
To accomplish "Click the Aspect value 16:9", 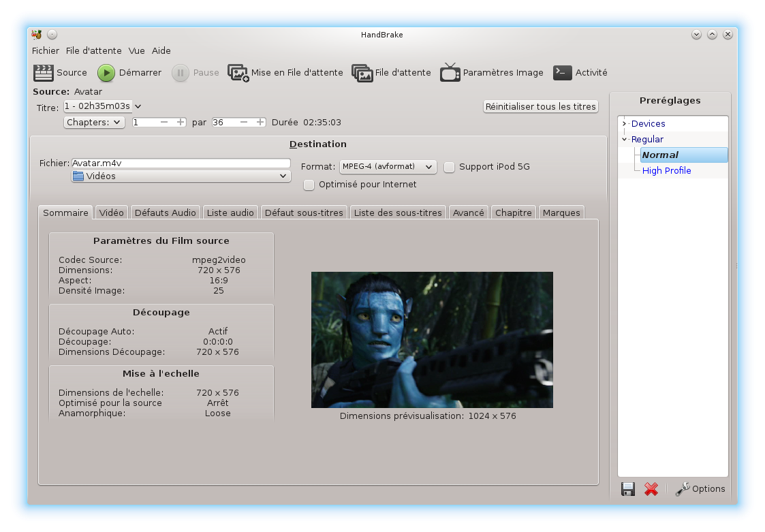I will [219, 280].
